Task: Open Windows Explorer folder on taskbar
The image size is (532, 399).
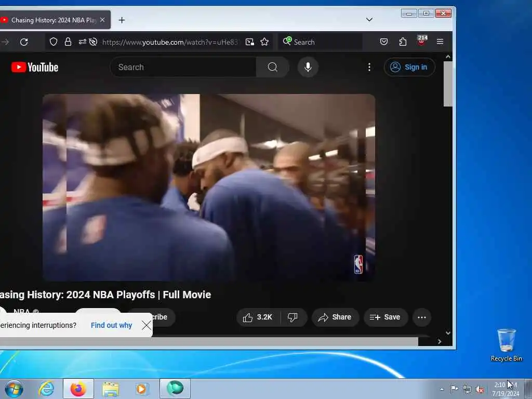Action: coord(111,389)
